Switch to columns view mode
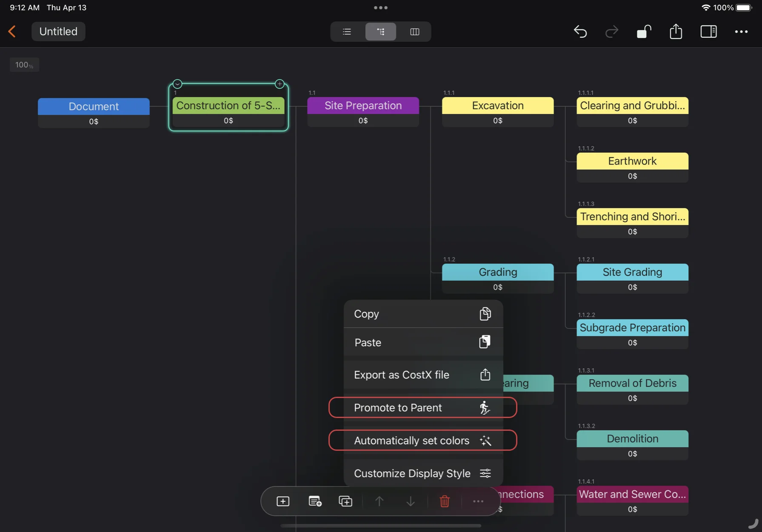 point(414,32)
